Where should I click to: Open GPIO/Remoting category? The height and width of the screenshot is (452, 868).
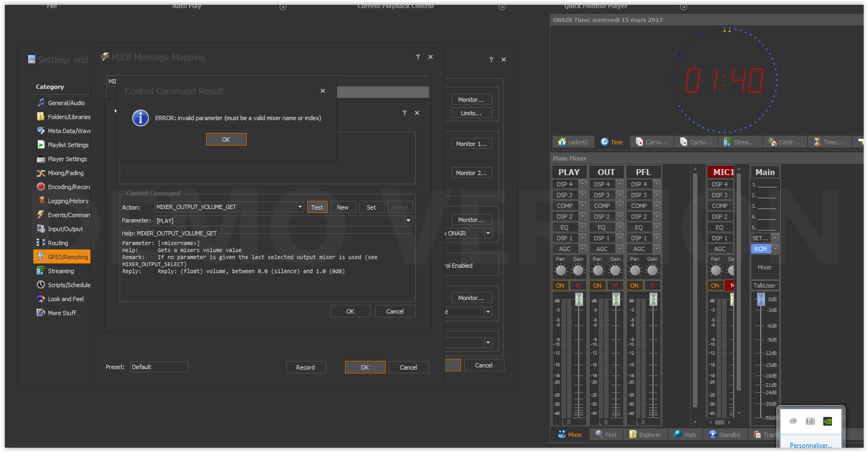coord(61,257)
